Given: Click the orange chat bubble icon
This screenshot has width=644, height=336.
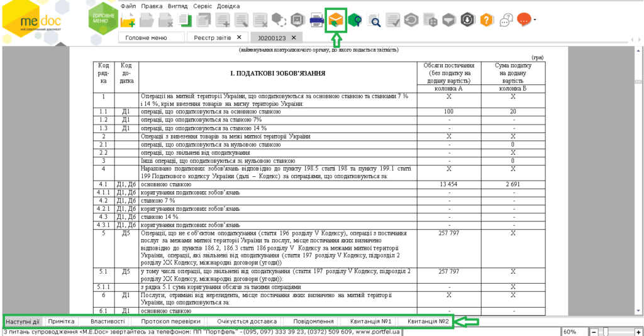Looking at the screenshot, I should [523, 20].
